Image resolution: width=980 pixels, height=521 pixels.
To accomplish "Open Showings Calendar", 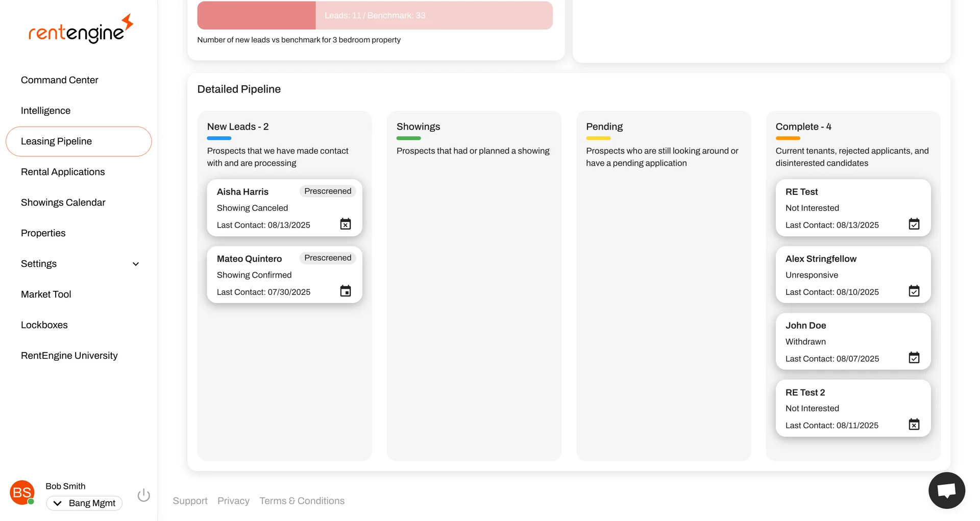I will click(63, 202).
